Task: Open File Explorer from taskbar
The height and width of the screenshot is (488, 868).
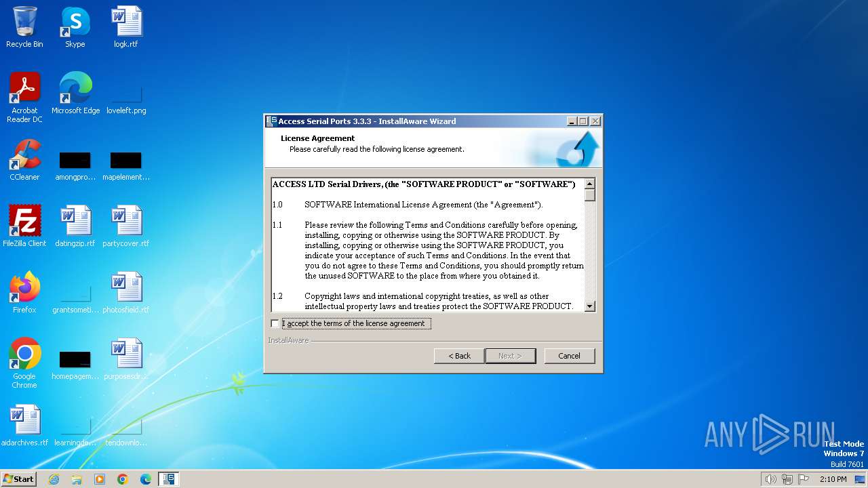Action: 77,479
